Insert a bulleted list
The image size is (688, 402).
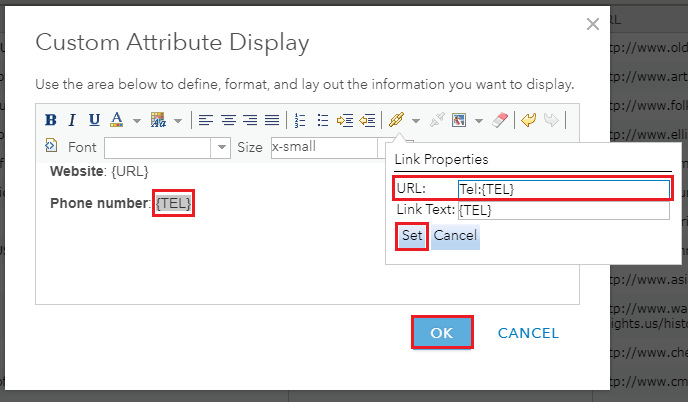point(322,120)
